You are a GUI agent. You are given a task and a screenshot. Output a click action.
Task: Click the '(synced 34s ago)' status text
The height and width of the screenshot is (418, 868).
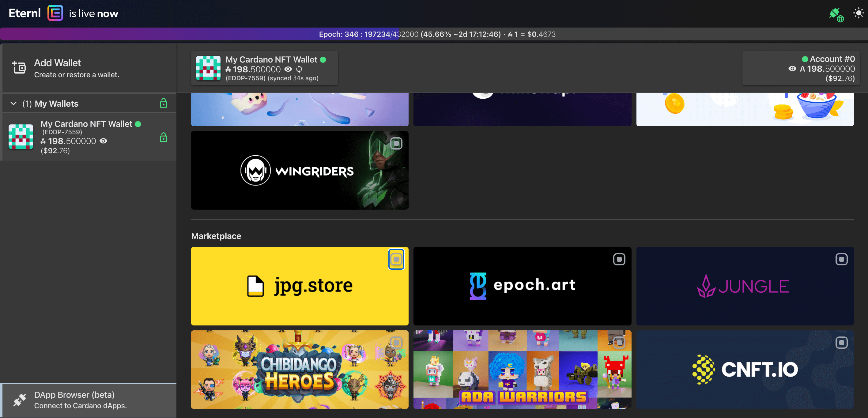(x=293, y=78)
